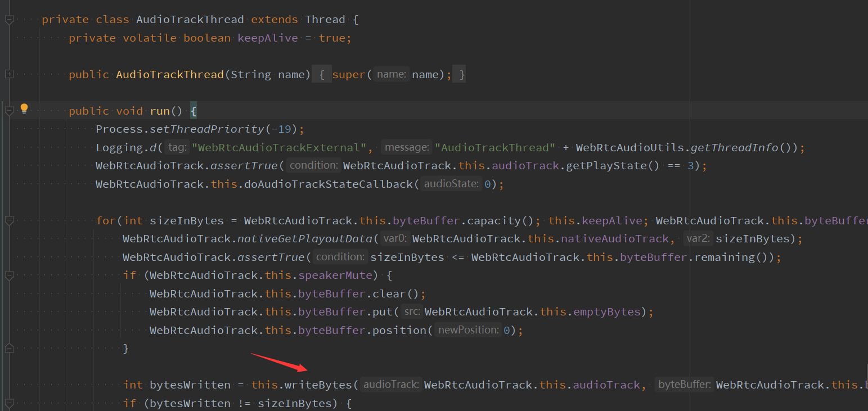Click the capacity() call in for loop

(501, 220)
